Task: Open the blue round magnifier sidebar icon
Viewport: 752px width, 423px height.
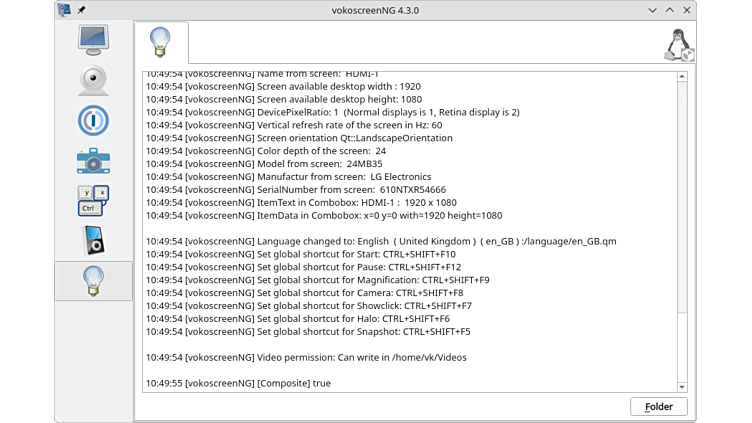Action: (93, 120)
